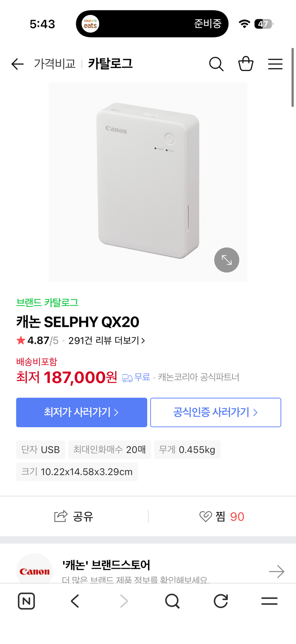Reload page with browser refresh icon
This screenshot has width=296, height=644.
click(x=221, y=601)
